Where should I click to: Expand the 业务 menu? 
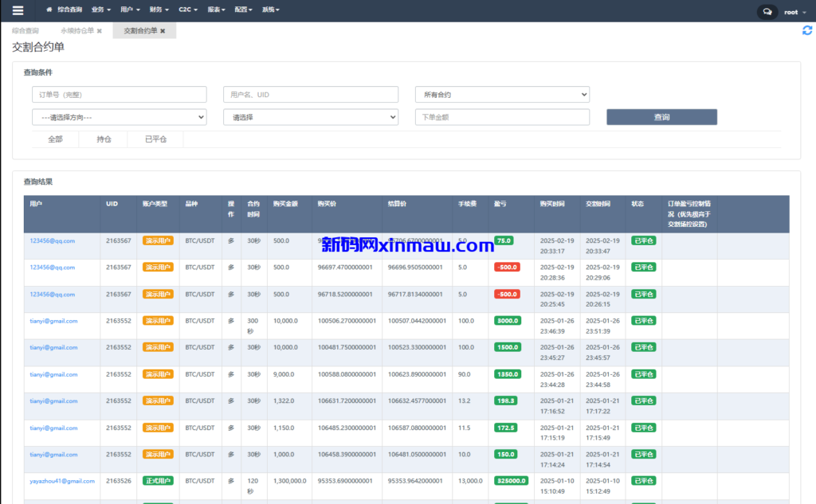pos(101,10)
